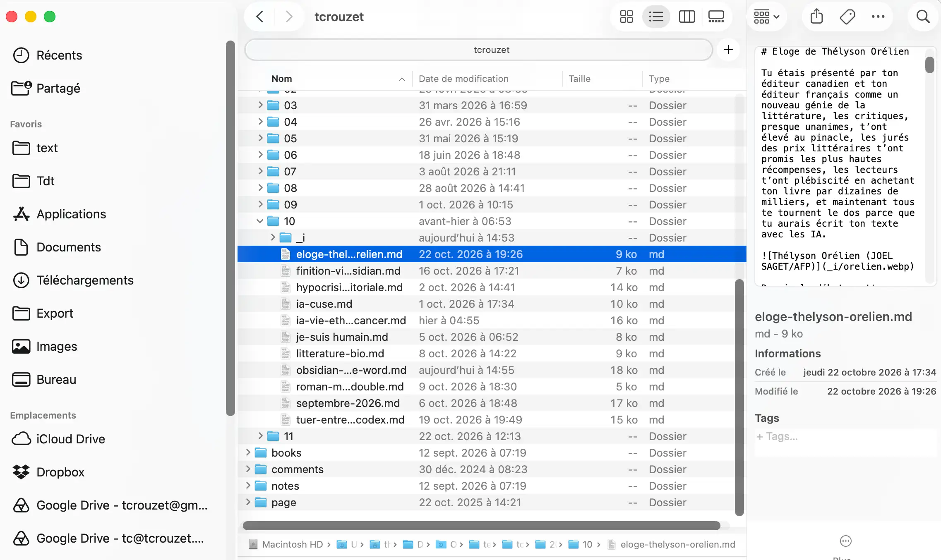Switch to gallery view
The image size is (941, 560).
coord(716,17)
